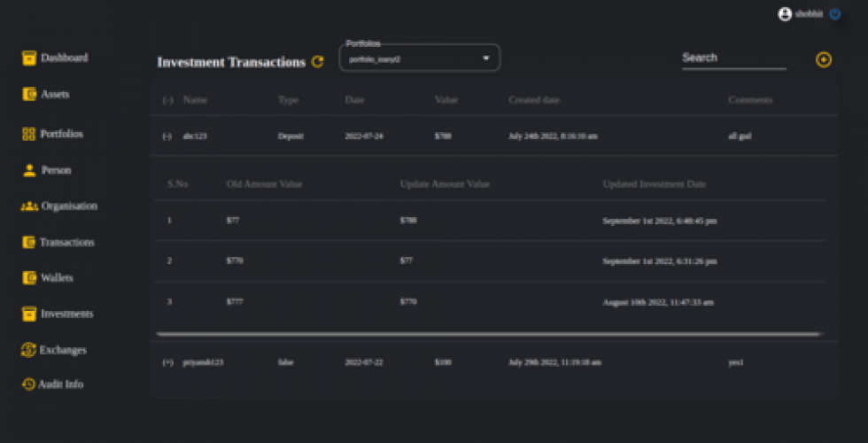Click the Wallets sidebar icon

pos(28,277)
